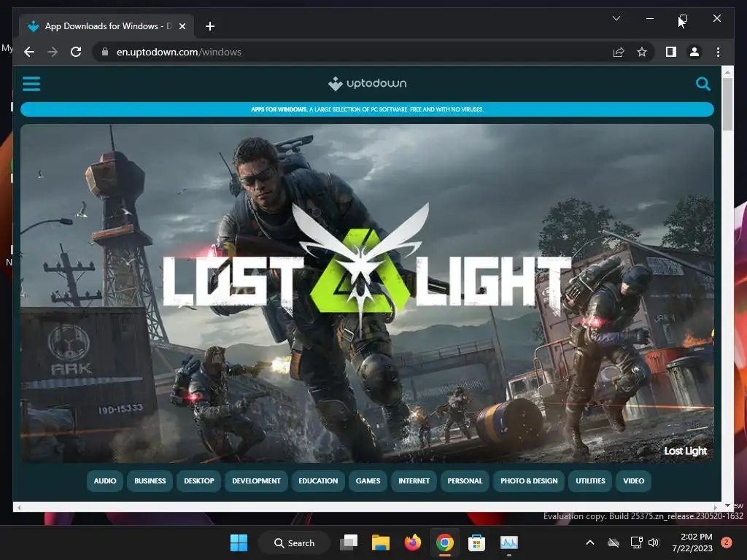This screenshot has height=560, width=747.
Task: Open Chrome three-dot menu
Action: click(x=718, y=52)
